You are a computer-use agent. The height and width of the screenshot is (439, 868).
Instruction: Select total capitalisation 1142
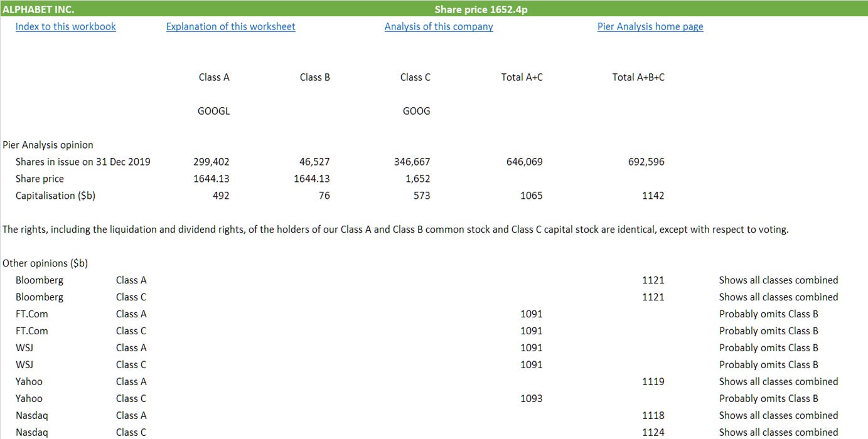pyautogui.click(x=653, y=196)
